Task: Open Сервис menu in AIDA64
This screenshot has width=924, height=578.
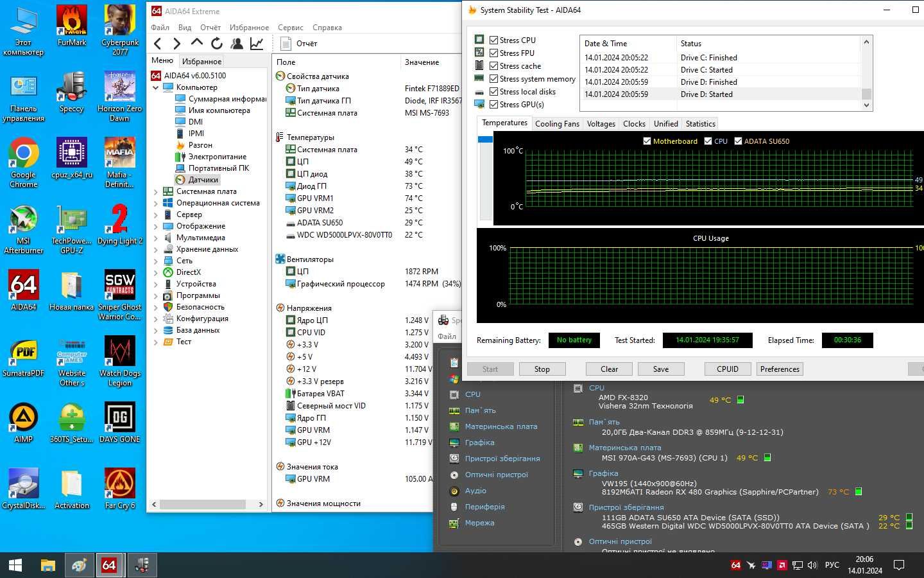Action: pyautogui.click(x=291, y=28)
